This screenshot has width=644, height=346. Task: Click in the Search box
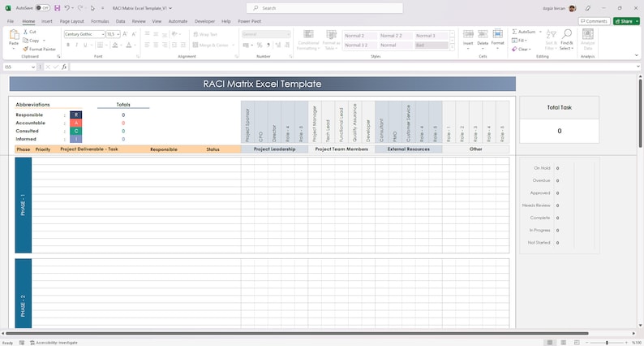[x=324, y=8]
